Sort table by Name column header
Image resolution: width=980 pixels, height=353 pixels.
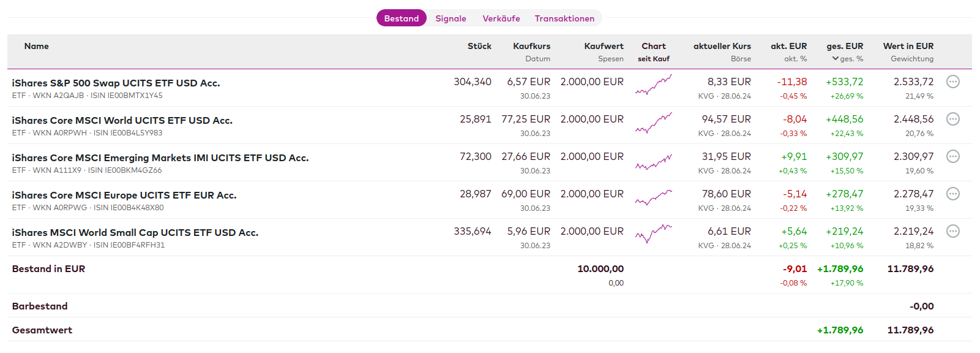(36, 46)
